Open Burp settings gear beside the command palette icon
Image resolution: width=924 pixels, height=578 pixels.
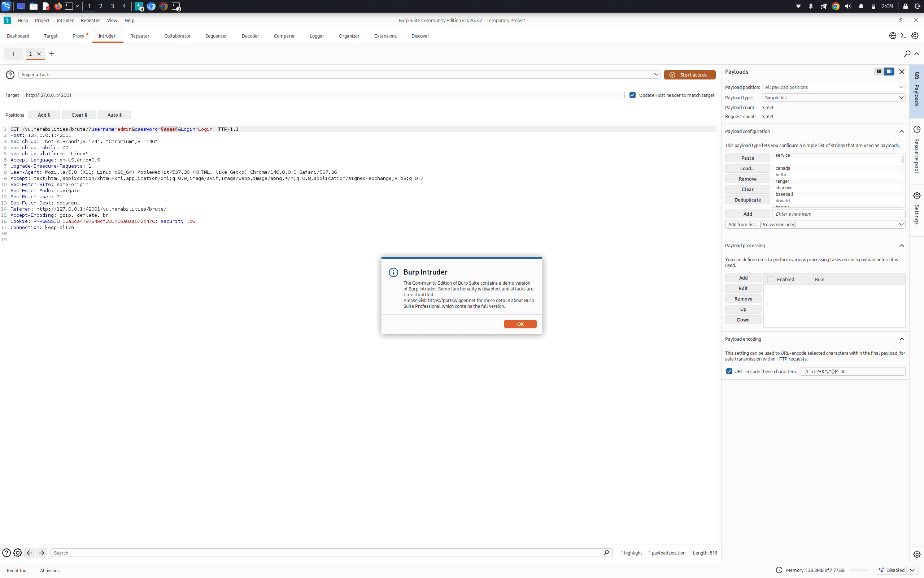pyautogui.click(x=915, y=35)
